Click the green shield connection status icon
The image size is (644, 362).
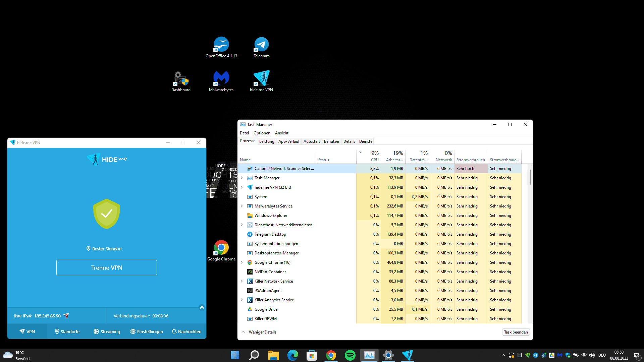[x=107, y=214]
